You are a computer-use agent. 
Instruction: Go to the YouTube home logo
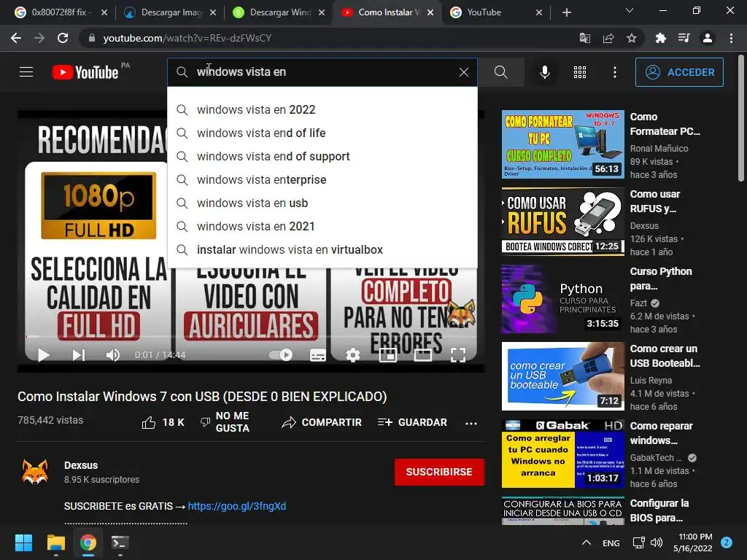(85, 72)
